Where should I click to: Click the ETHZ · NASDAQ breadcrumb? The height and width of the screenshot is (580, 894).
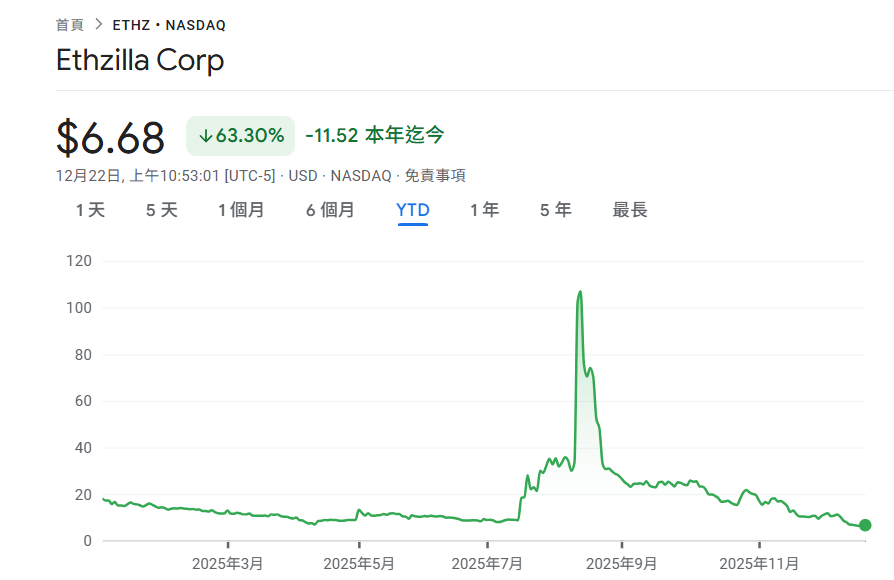pyautogui.click(x=170, y=25)
